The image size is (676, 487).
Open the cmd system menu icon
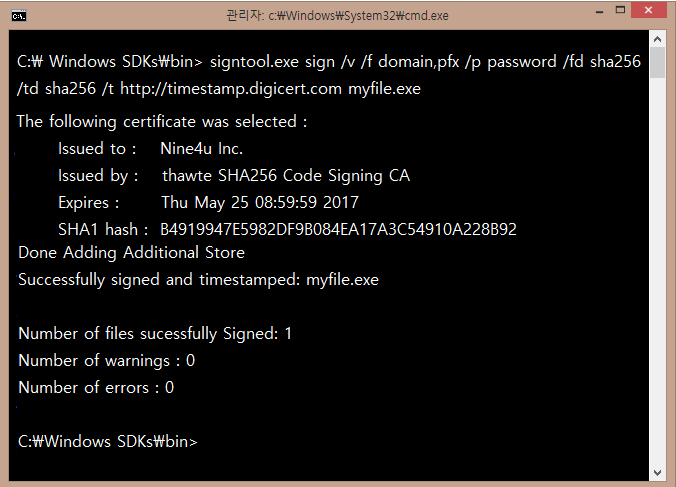click(x=19, y=16)
